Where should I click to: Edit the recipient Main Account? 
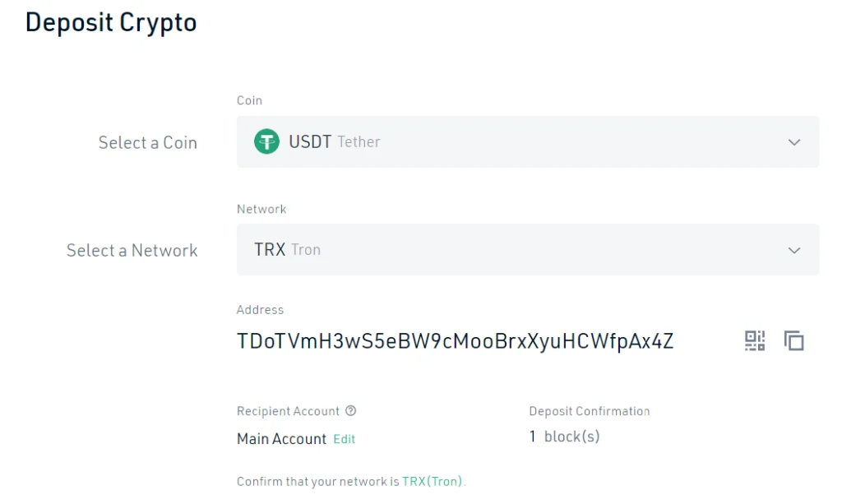[345, 439]
